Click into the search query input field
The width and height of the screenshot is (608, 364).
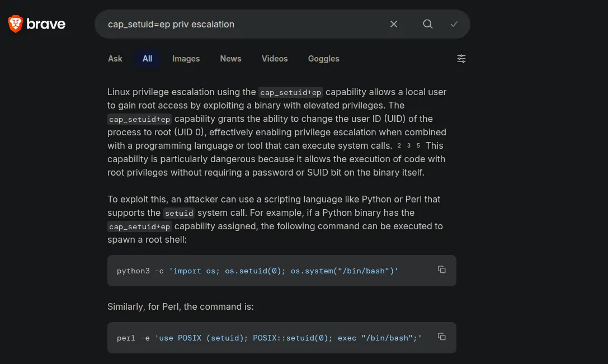coord(241,24)
